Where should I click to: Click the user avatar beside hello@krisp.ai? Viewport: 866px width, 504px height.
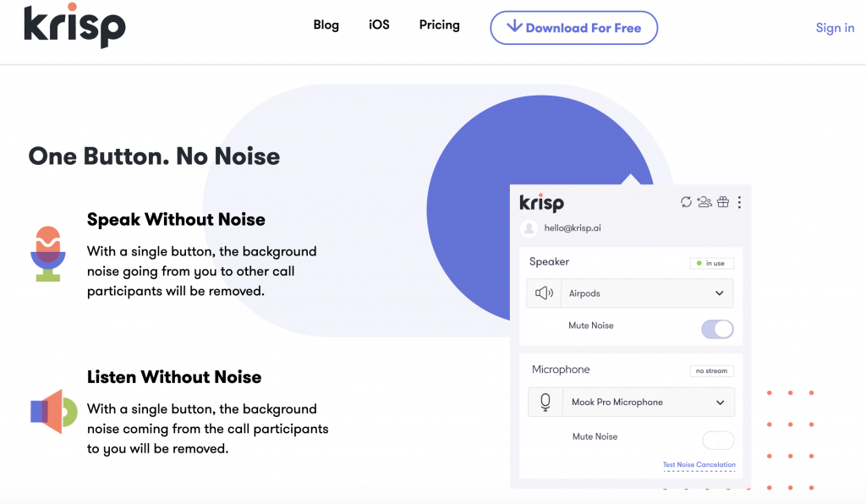pos(529,228)
